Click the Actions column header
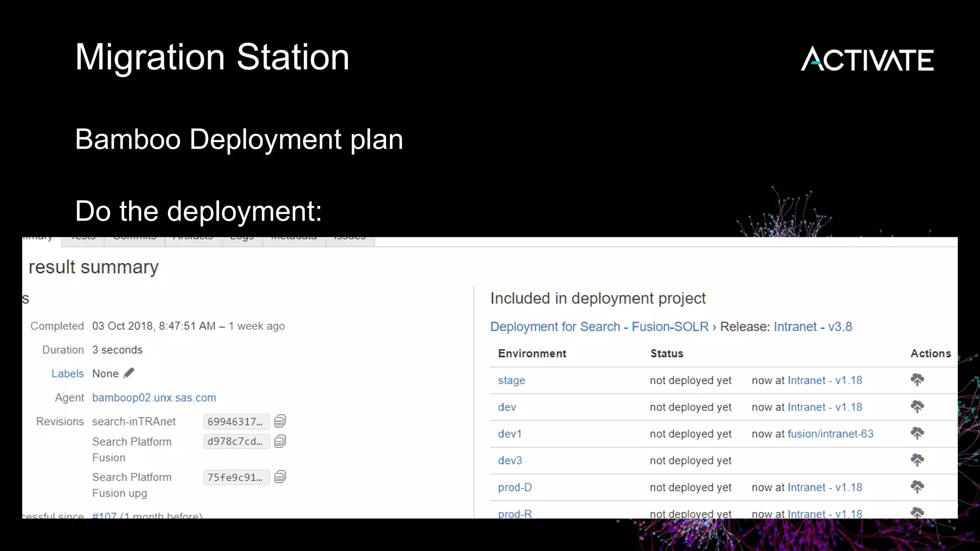 [x=930, y=353]
